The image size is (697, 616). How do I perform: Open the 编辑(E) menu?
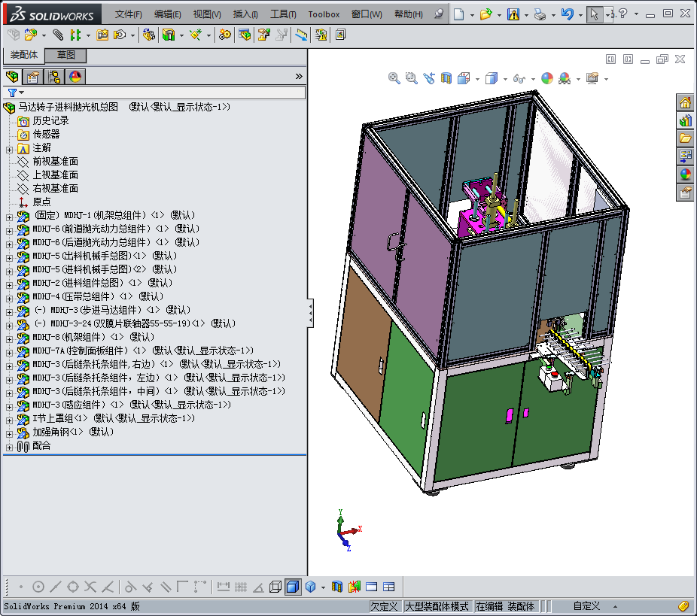coord(168,14)
